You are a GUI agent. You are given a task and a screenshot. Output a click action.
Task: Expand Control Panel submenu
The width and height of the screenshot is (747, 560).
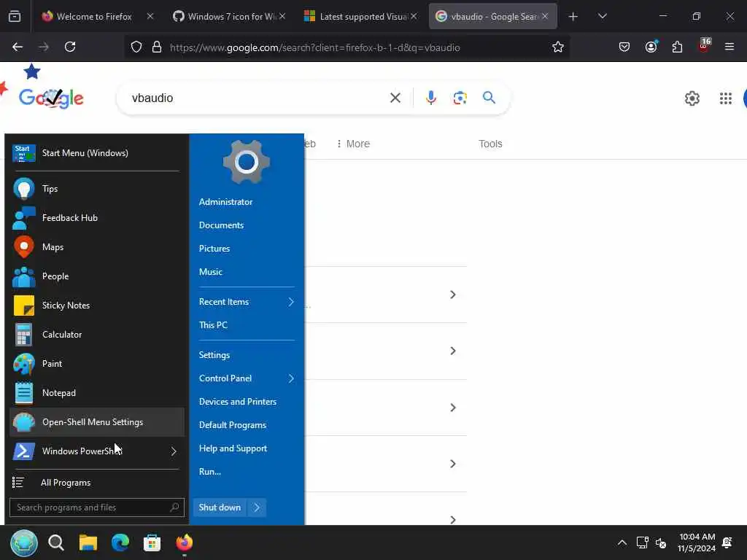click(290, 378)
